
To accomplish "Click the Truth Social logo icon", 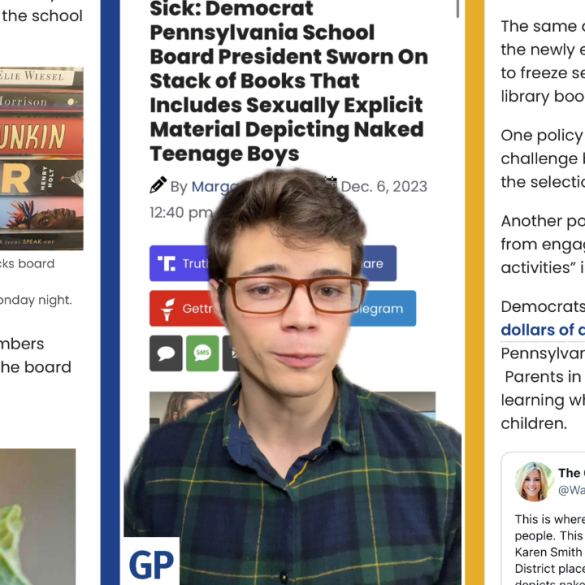I will click(x=166, y=263).
